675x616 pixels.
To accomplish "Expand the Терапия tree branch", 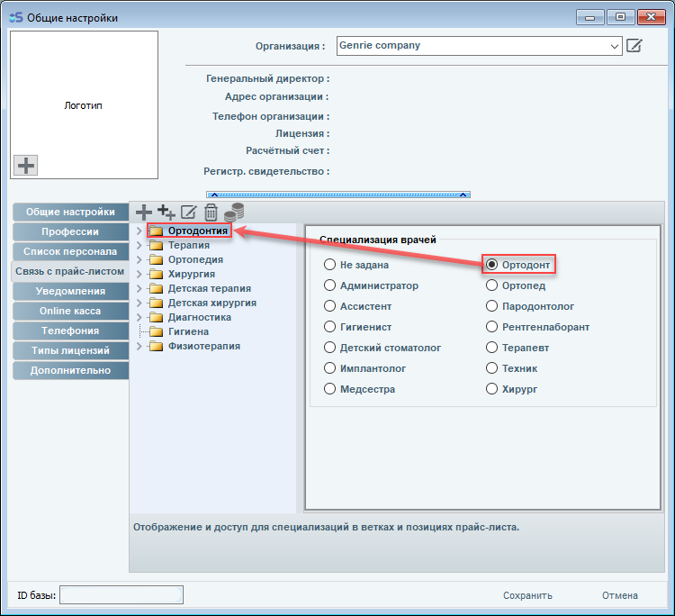I will [139, 245].
